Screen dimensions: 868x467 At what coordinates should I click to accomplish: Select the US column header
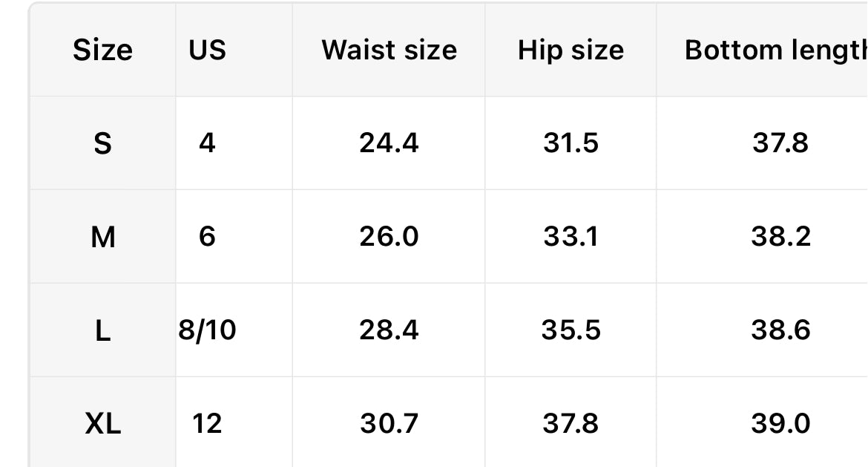point(207,50)
